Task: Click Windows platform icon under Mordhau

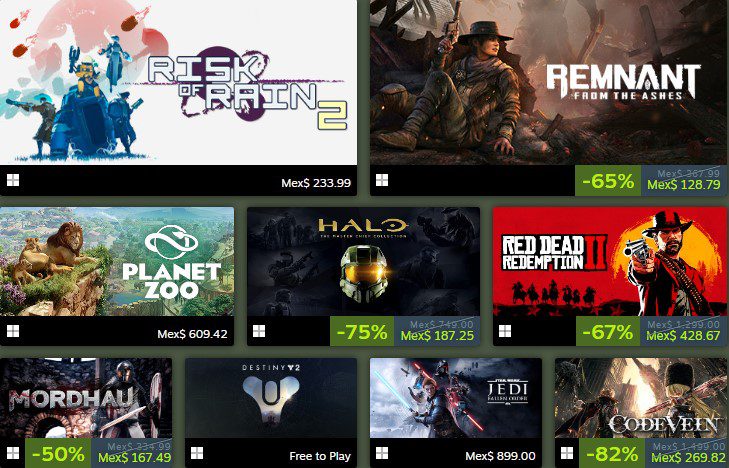Action: (13, 453)
